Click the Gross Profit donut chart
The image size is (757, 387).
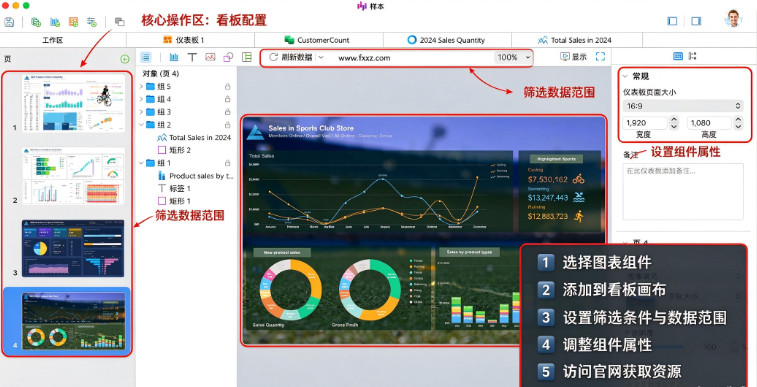coord(370,290)
